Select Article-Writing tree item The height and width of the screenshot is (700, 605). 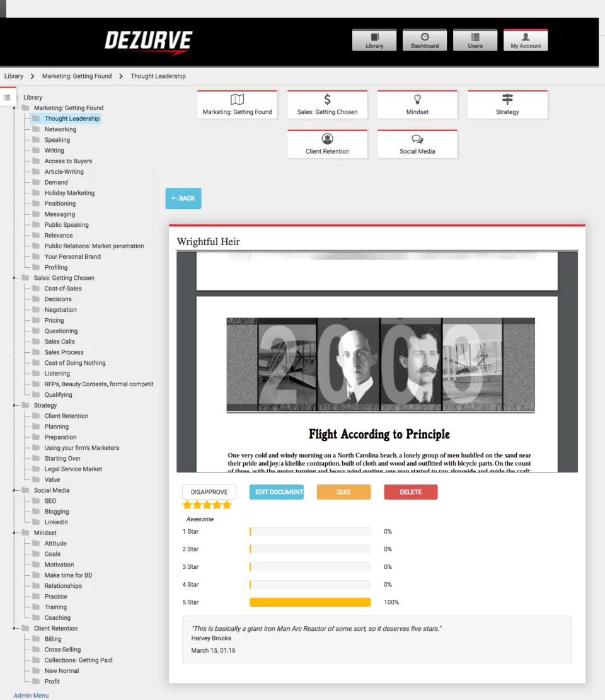pos(64,172)
